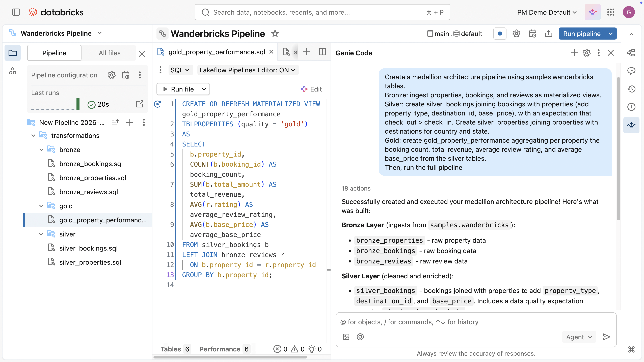The image size is (644, 362).
Task: Open the comments icon in right sidebar
Action: (x=631, y=71)
